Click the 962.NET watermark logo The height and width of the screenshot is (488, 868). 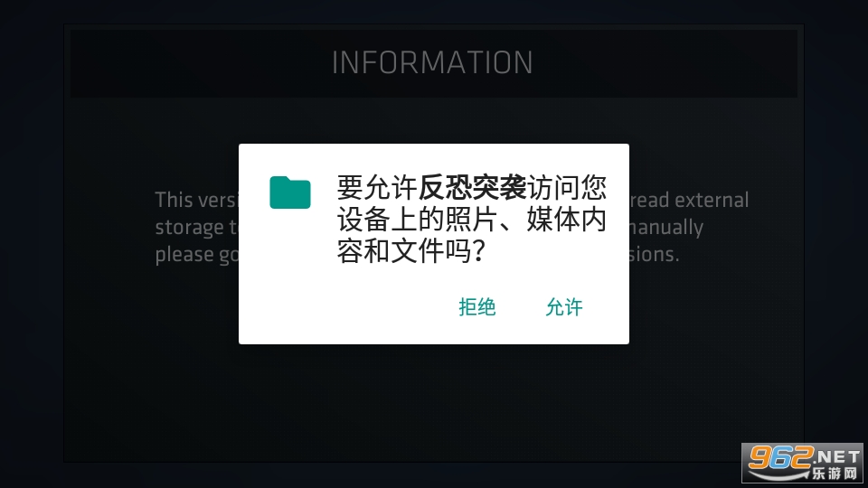pos(803,463)
